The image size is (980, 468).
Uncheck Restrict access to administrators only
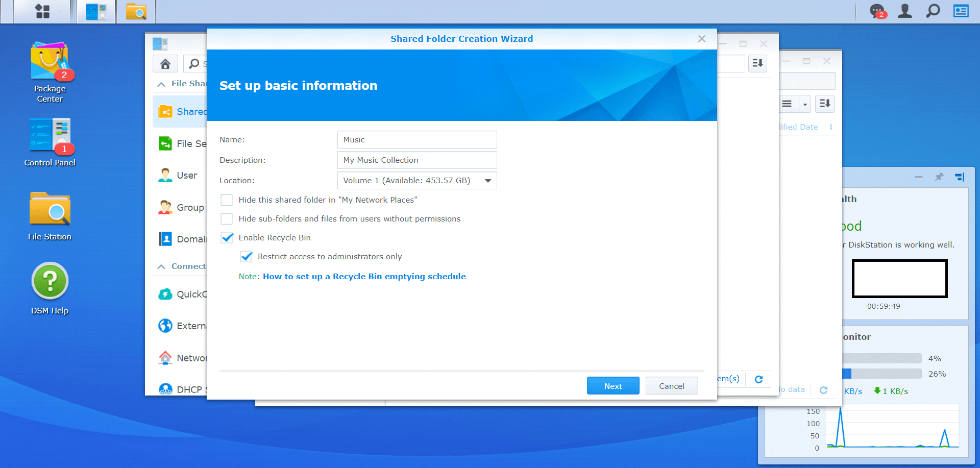pyautogui.click(x=246, y=256)
